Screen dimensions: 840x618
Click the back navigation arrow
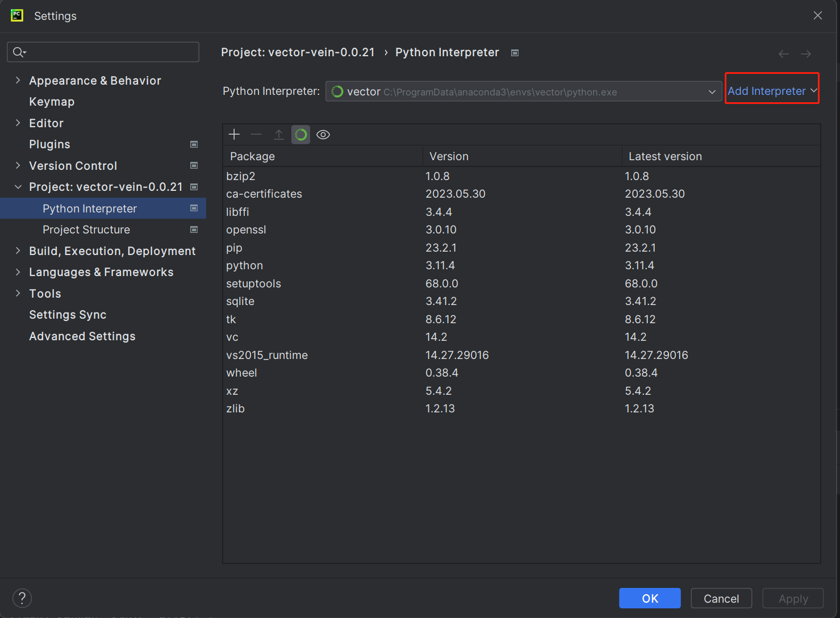[784, 54]
